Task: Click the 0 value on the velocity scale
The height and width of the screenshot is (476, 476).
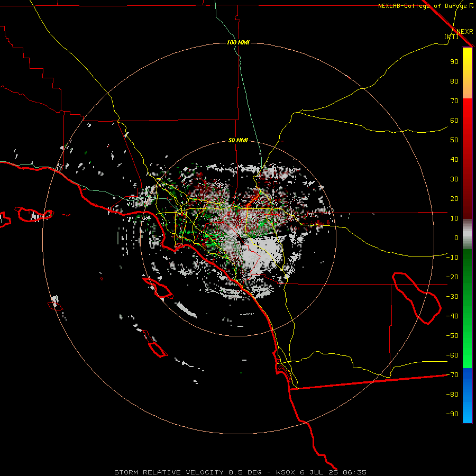Action: click(x=456, y=238)
